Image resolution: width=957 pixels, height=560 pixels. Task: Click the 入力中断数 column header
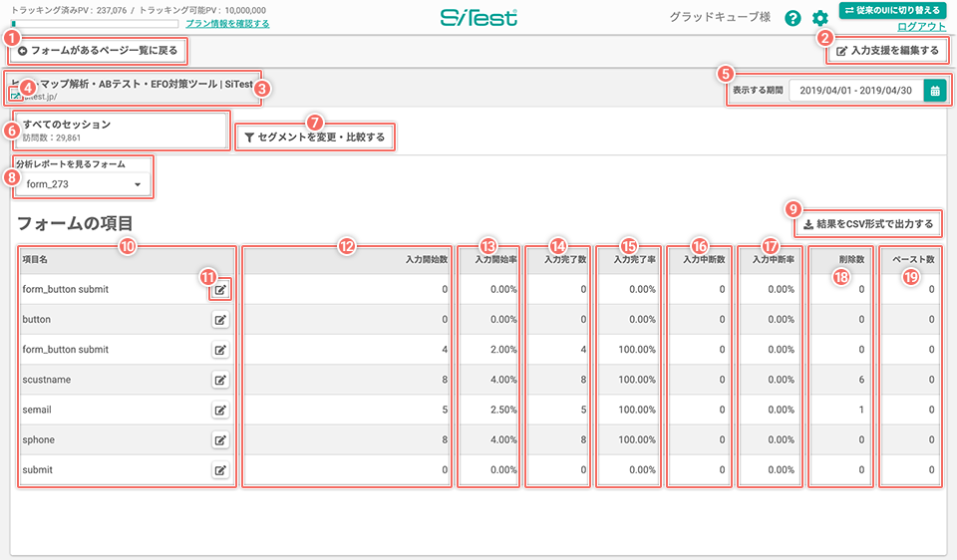click(704, 259)
